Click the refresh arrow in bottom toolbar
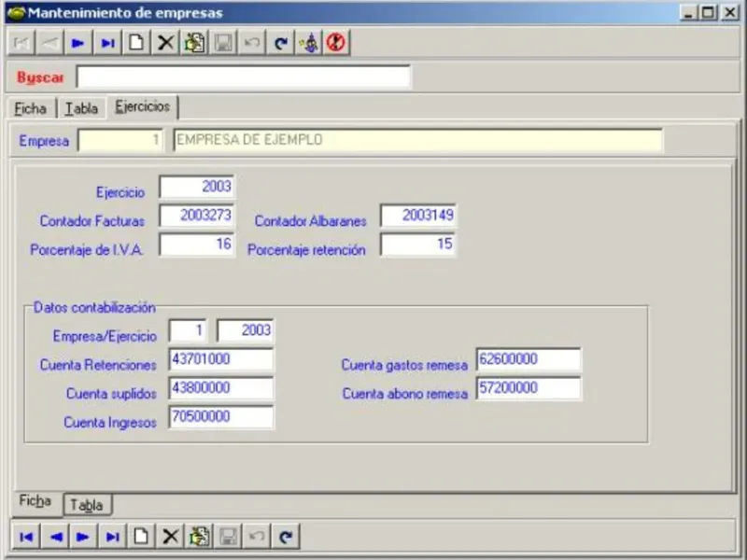The width and height of the screenshot is (747, 560). point(286,537)
